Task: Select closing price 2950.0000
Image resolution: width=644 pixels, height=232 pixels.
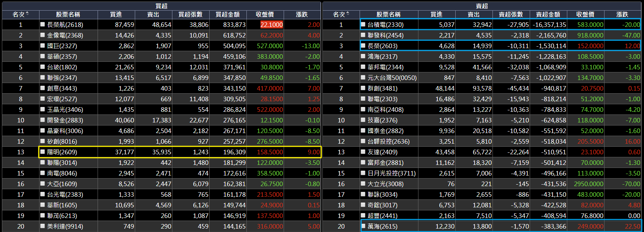Action: 589,184
